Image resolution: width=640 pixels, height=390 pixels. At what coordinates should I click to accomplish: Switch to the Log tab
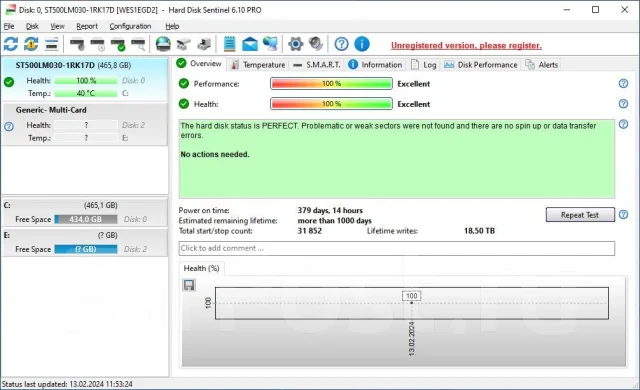[x=424, y=65]
